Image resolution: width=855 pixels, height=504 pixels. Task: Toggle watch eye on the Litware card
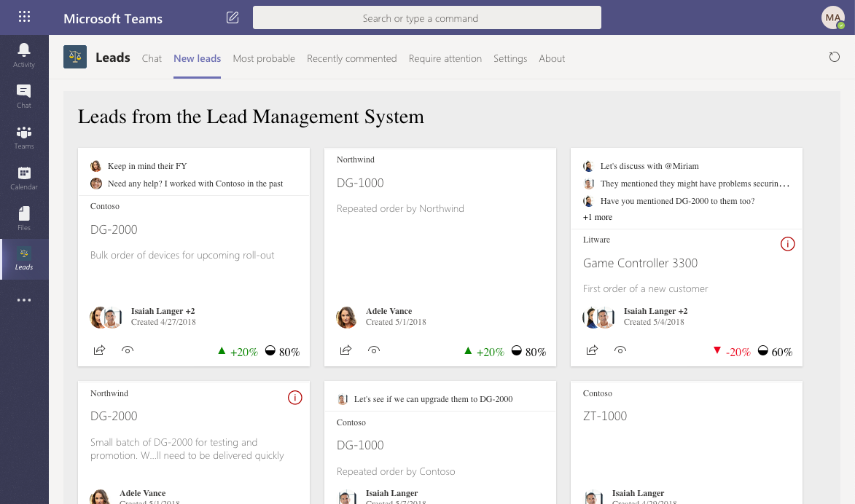pyautogui.click(x=620, y=350)
